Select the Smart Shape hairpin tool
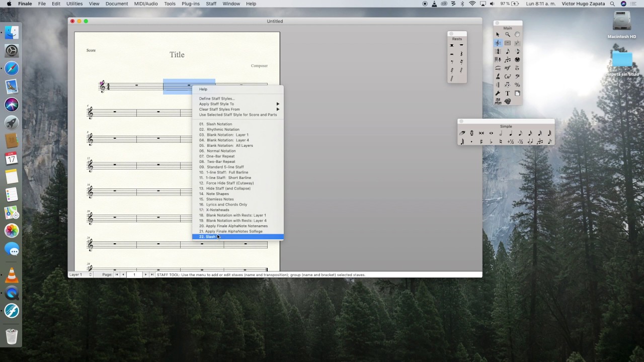 click(498, 68)
